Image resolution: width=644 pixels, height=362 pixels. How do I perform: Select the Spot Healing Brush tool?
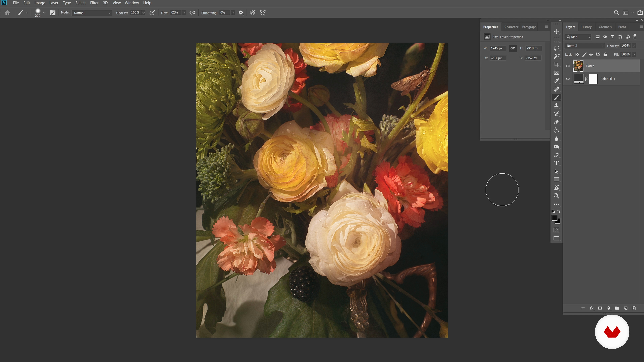556,89
